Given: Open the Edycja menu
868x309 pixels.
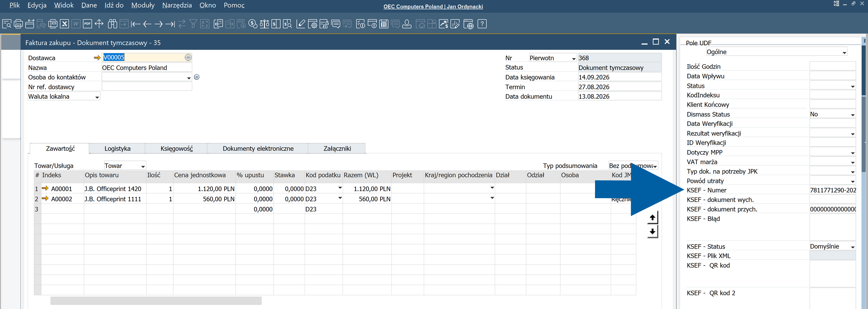Looking at the screenshot, I should (37, 5).
